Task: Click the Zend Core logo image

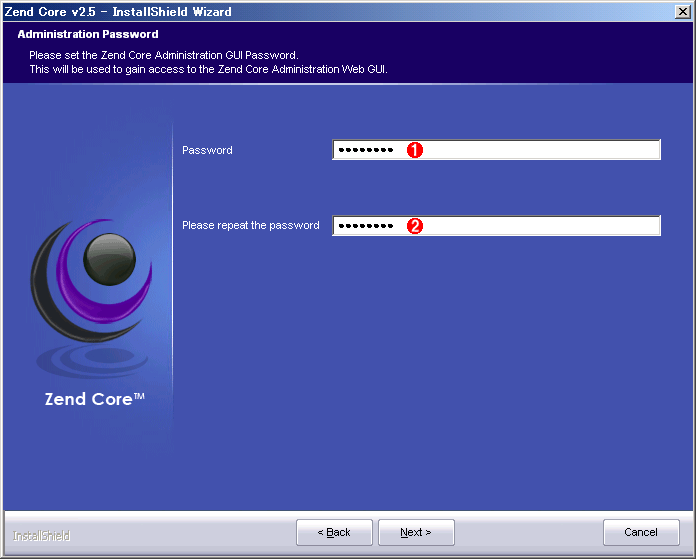Action: click(92, 297)
